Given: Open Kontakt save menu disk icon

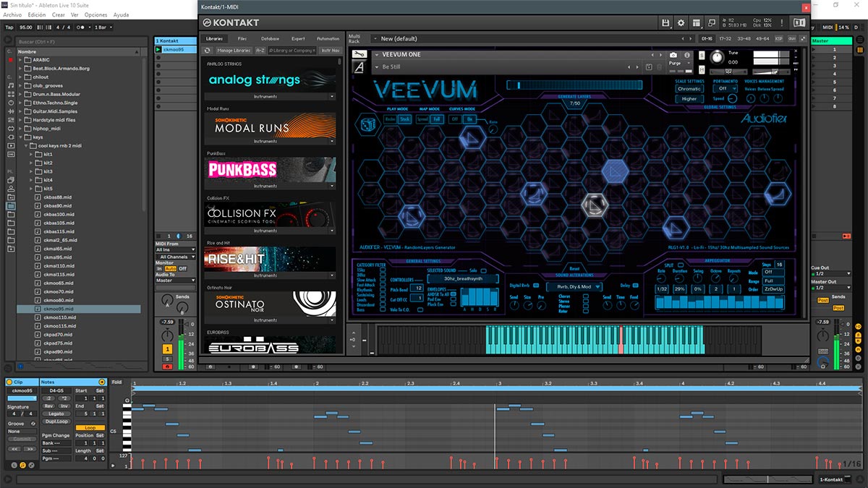Looking at the screenshot, I should point(665,23).
